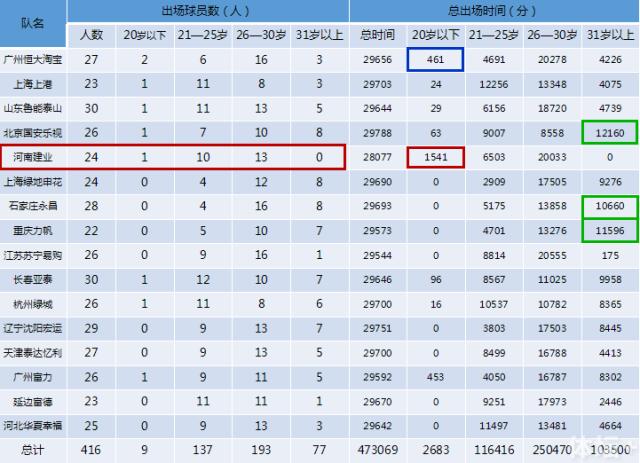Select total 2683 in 总计 row
This screenshot has width=640, height=463.
click(436, 450)
